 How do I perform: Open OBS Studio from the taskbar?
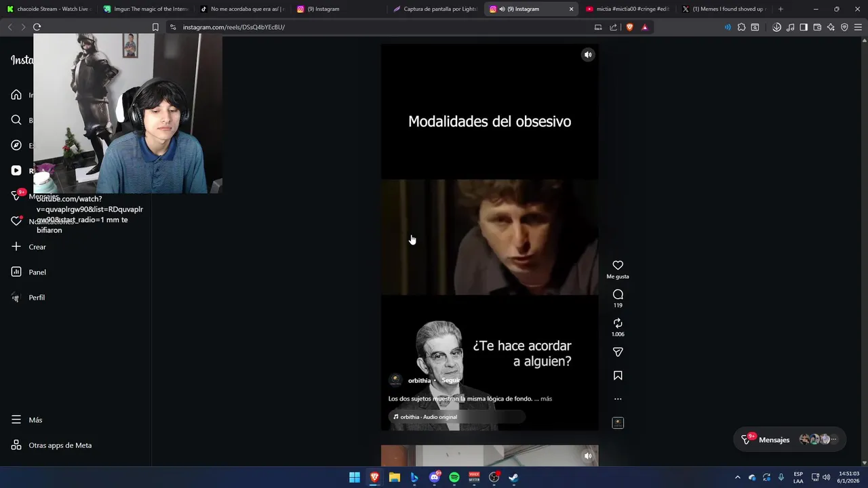pos(494,477)
